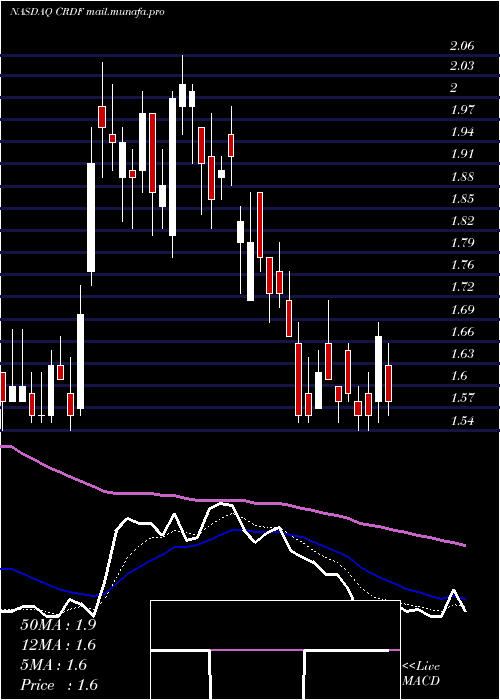Click the tallest white candlestick near 1.9
The width and height of the screenshot is (500, 700).
click(172, 167)
